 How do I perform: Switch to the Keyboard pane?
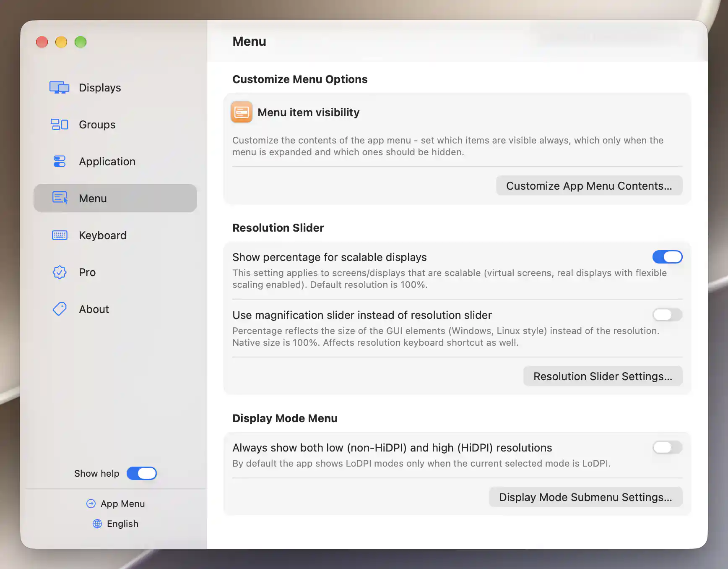[x=115, y=235]
